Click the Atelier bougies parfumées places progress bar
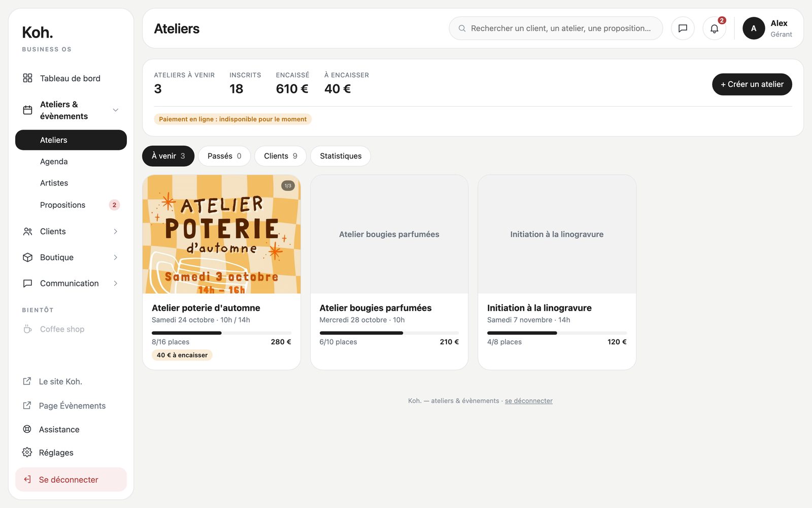Image resolution: width=812 pixels, height=508 pixels. (389, 333)
